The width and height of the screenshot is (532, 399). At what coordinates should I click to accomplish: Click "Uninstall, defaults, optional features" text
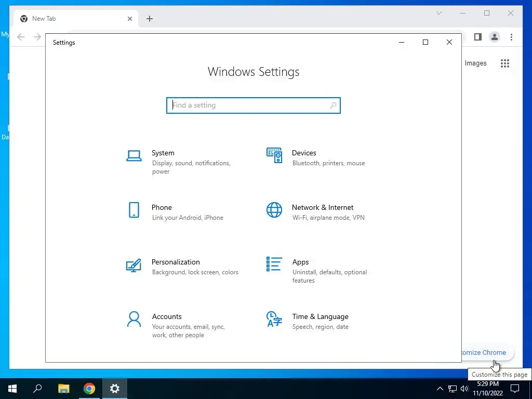click(329, 276)
